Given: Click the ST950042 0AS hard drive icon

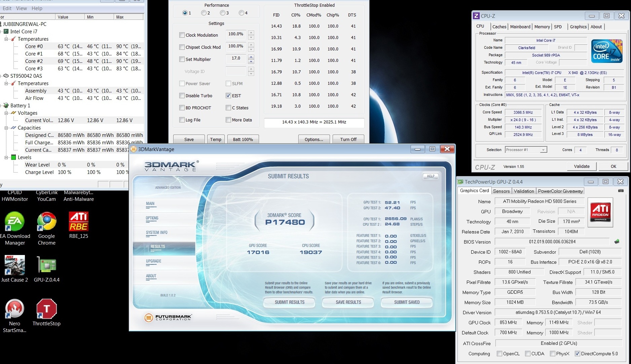Looking at the screenshot, I should [6, 76].
